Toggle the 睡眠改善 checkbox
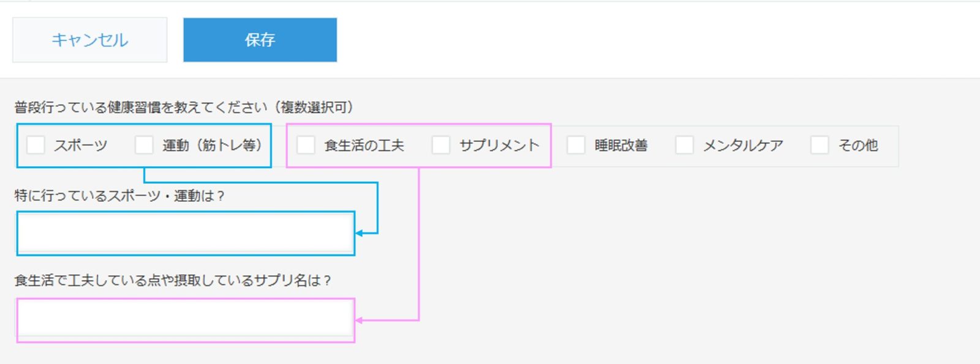 coord(576,145)
